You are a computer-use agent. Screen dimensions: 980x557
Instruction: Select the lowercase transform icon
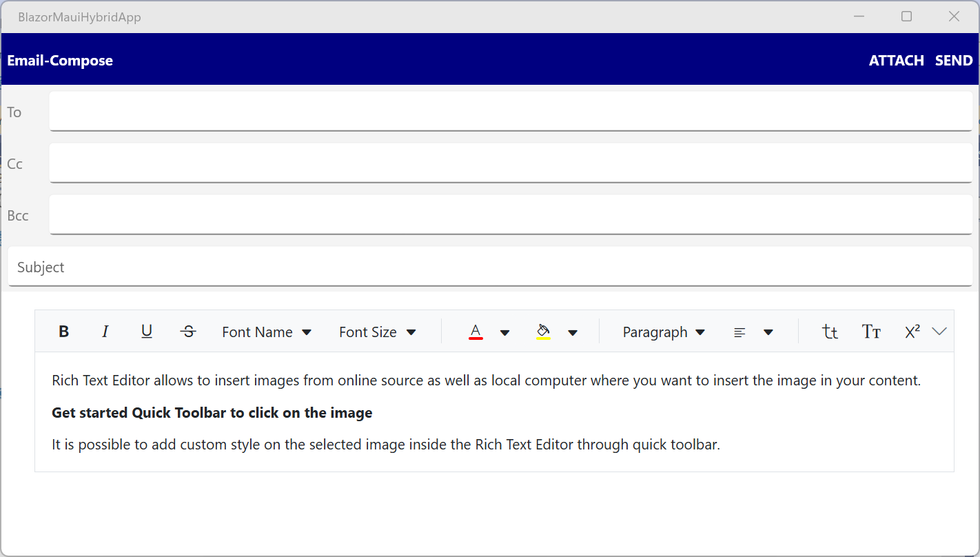click(x=829, y=332)
